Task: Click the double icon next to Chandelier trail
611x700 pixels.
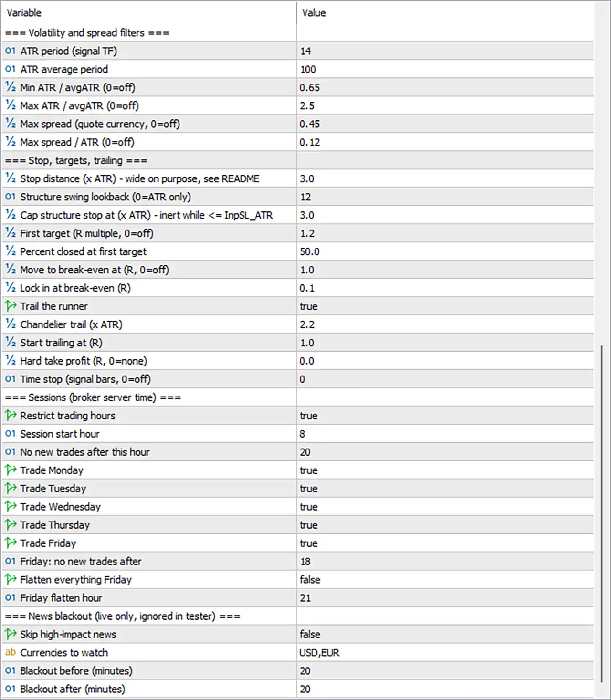Action: (x=10, y=324)
